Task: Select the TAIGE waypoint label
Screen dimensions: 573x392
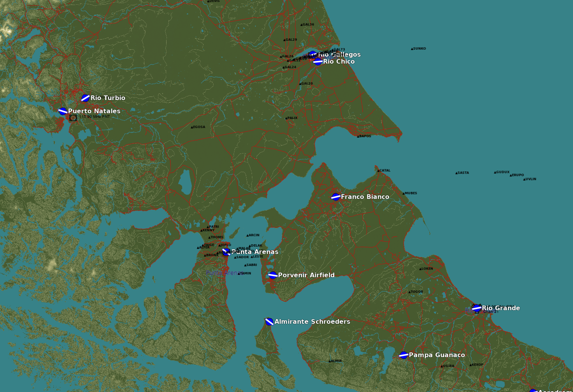Action: [x=209, y=245]
